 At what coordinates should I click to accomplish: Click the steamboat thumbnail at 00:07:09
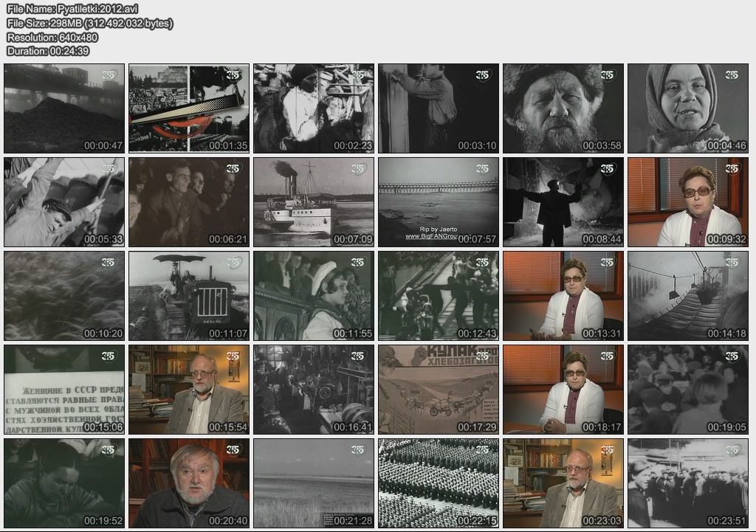[x=314, y=202]
